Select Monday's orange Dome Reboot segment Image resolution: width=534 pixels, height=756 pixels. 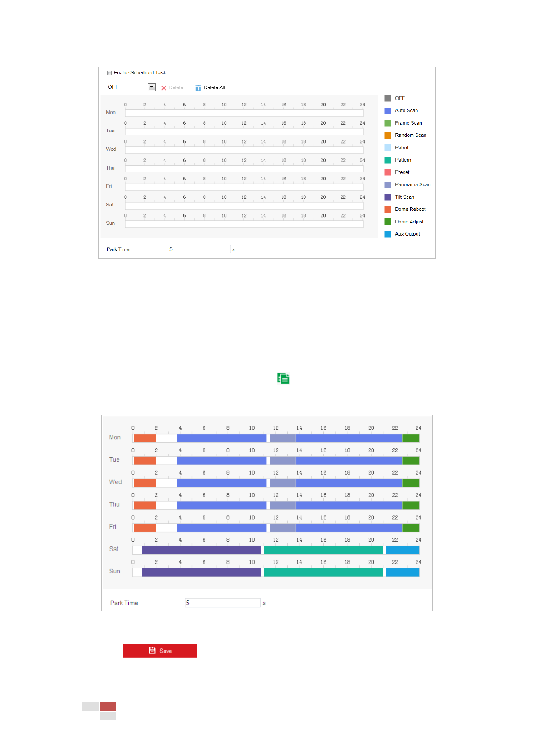(145, 438)
